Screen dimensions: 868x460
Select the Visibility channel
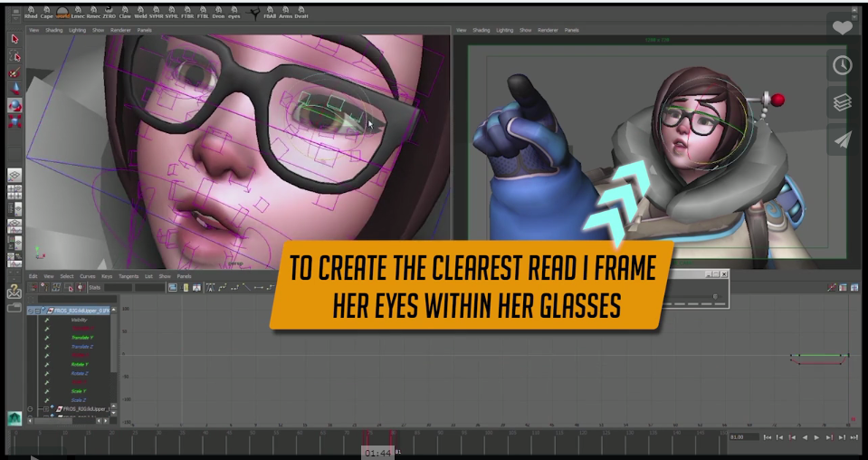79,320
